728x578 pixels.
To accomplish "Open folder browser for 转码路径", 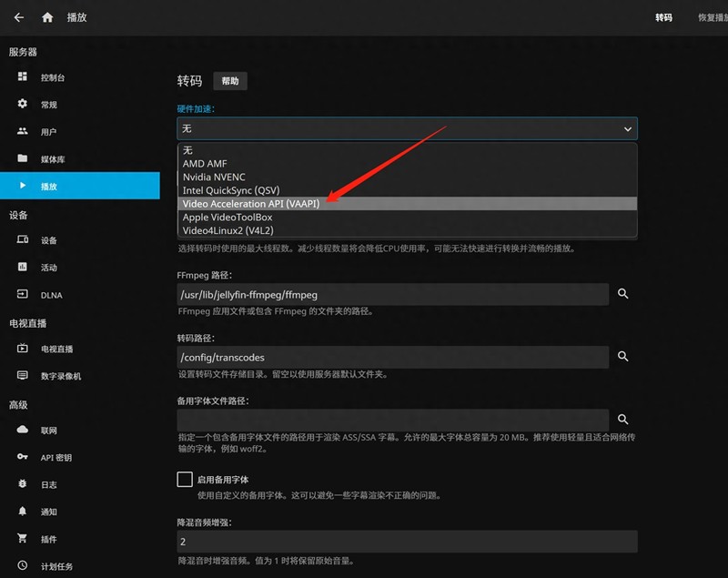I will click(x=622, y=357).
